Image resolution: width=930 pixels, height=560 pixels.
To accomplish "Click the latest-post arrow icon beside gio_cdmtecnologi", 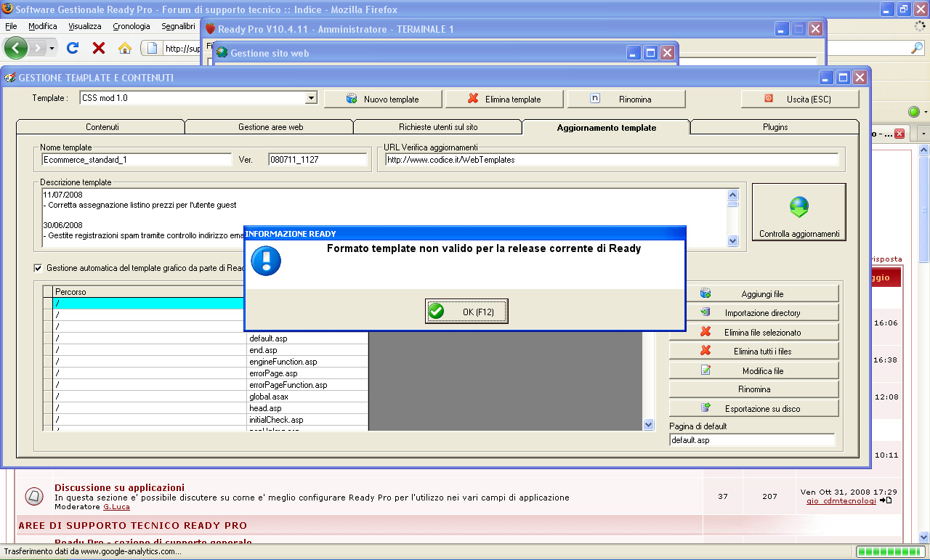I will coord(886,500).
